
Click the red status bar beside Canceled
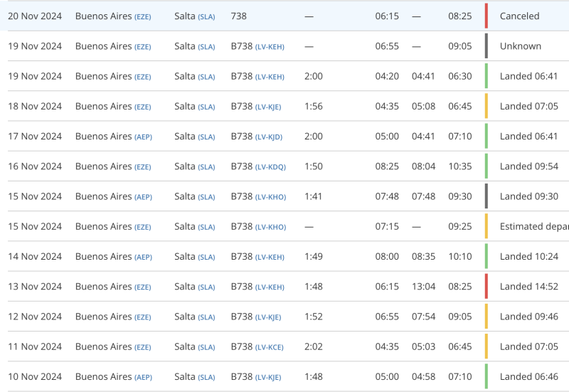coord(486,16)
